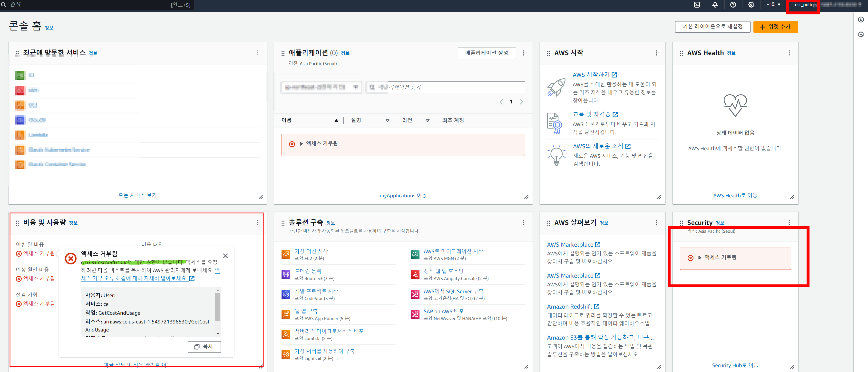The height and width of the screenshot is (372, 868).
Task: Open CloudShell icon in top bar
Action: pyautogui.click(x=697, y=5)
